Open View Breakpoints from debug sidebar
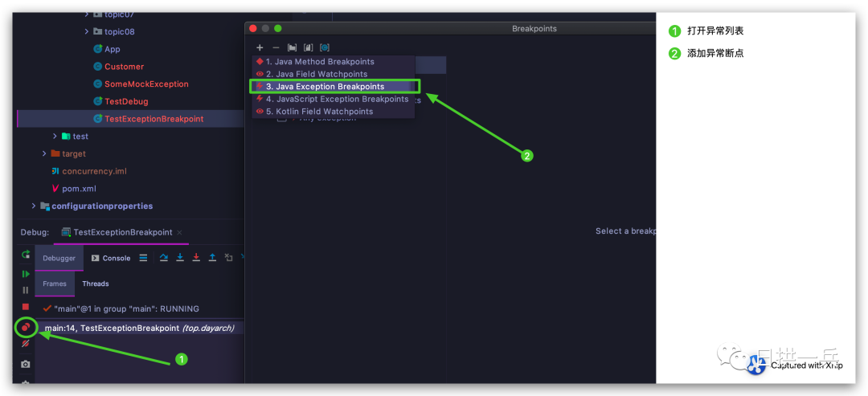Screen dimensions: 868x396 point(25,328)
